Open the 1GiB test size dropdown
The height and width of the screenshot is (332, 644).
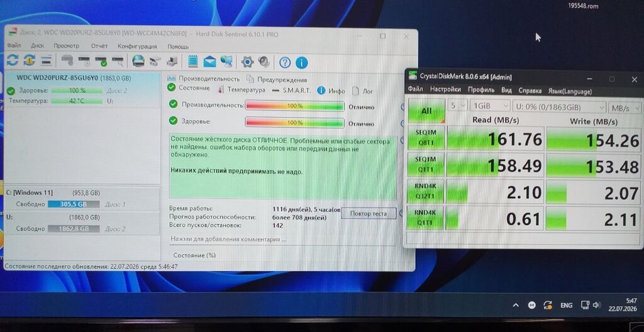point(491,106)
